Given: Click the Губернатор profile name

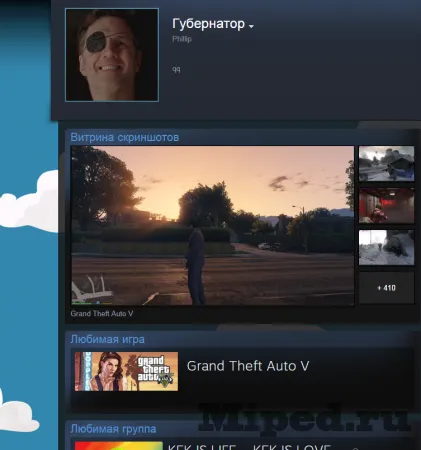Looking at the screenshot, I should click(x=208, y=24).
